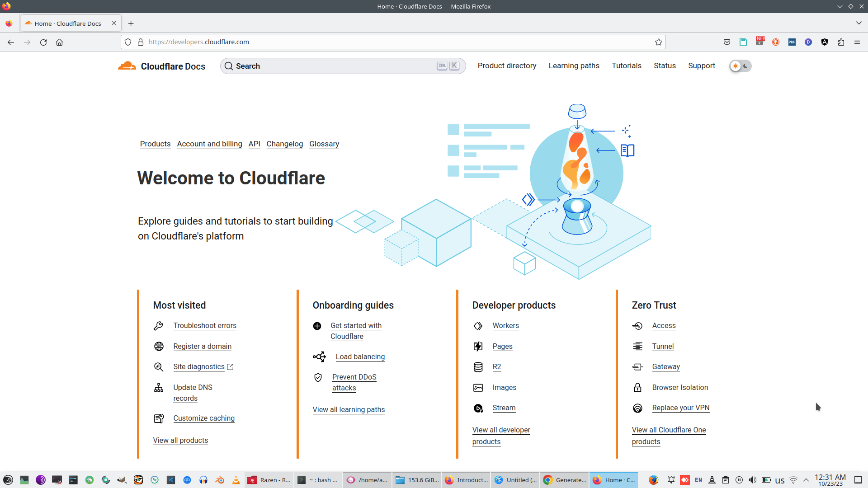Open the Firefox application menu
This screenshot has height=488, width=868.
point(857,42)
